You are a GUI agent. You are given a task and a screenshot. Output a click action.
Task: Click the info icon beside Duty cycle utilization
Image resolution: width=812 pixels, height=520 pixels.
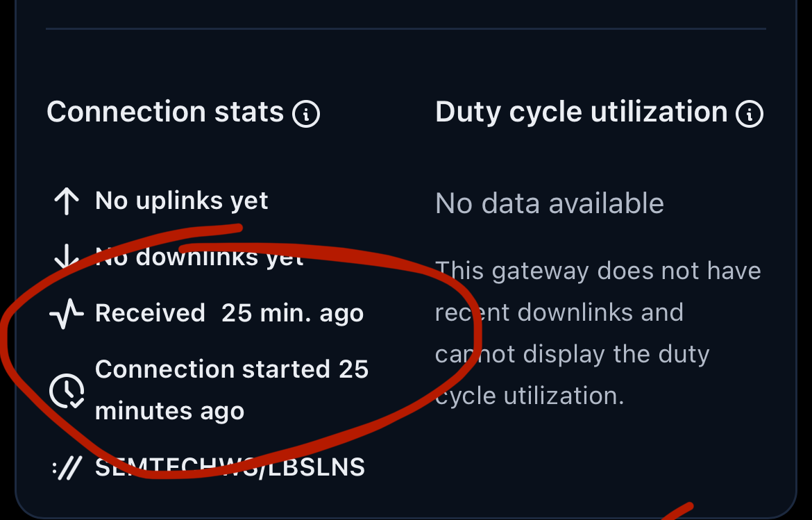(750, 113)
